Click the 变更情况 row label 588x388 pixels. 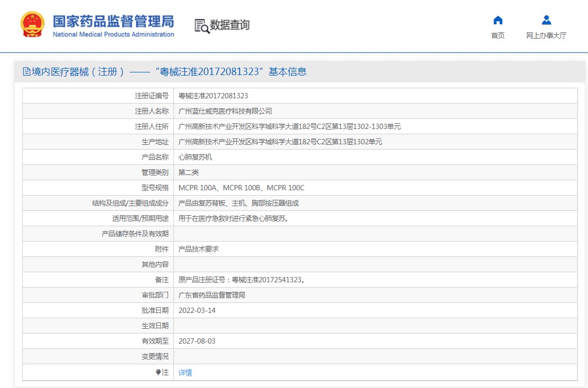click(155, 356)
